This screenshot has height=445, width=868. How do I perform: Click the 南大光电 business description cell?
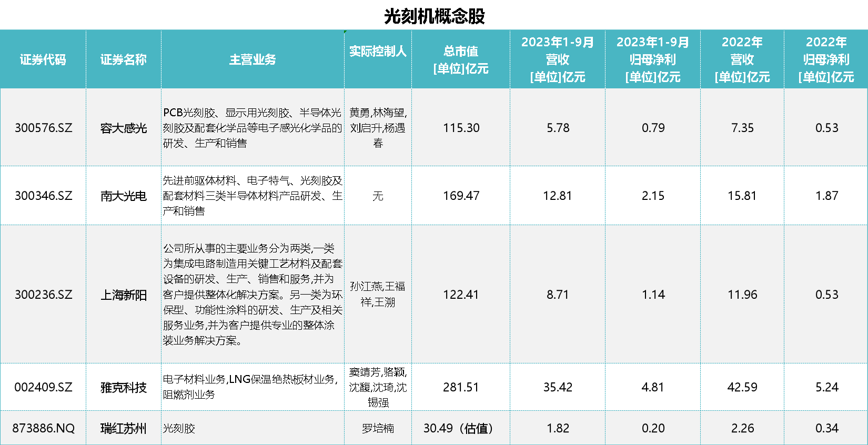(x=253, y=196)
